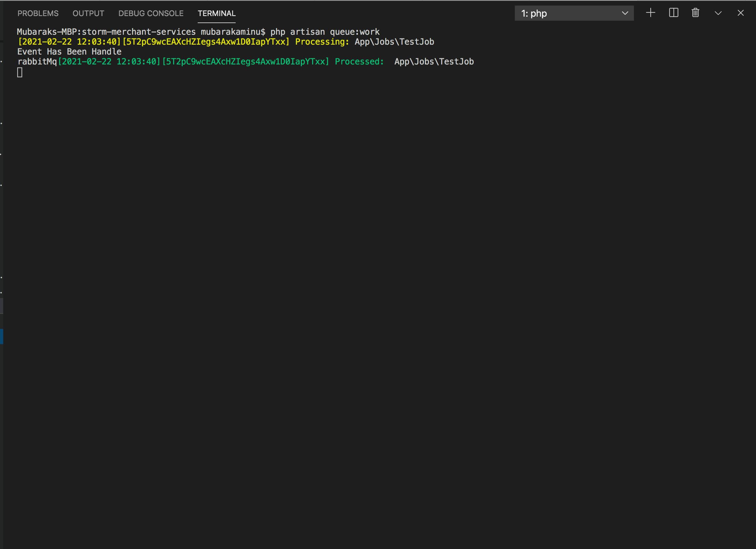Viewport: 756px width, 549px height.
Task: Click the 'Mubaraks-MBP:storm-merchant-services' prompt text
Action: click(106, 32)
